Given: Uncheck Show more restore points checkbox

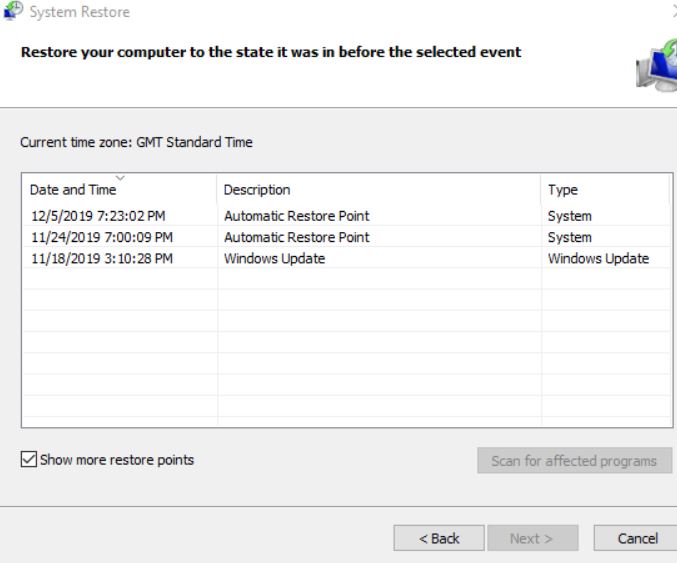Looking at the screenshot, I should (x=28, y=459).
